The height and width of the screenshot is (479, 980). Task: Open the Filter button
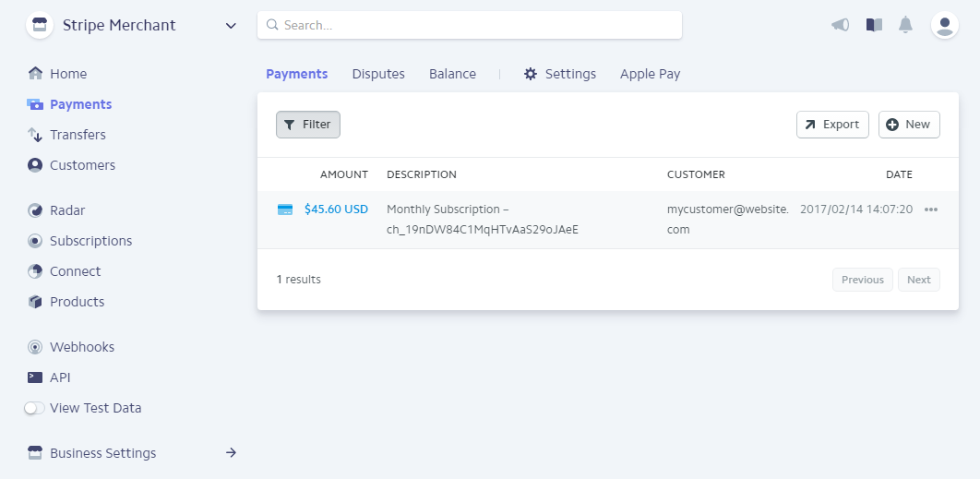coord(308,125)
